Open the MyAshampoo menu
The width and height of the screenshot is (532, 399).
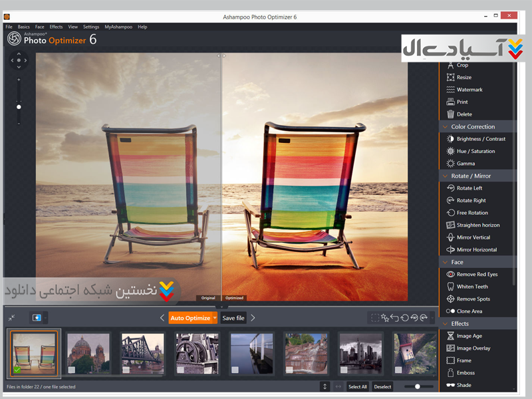point(118,27)
